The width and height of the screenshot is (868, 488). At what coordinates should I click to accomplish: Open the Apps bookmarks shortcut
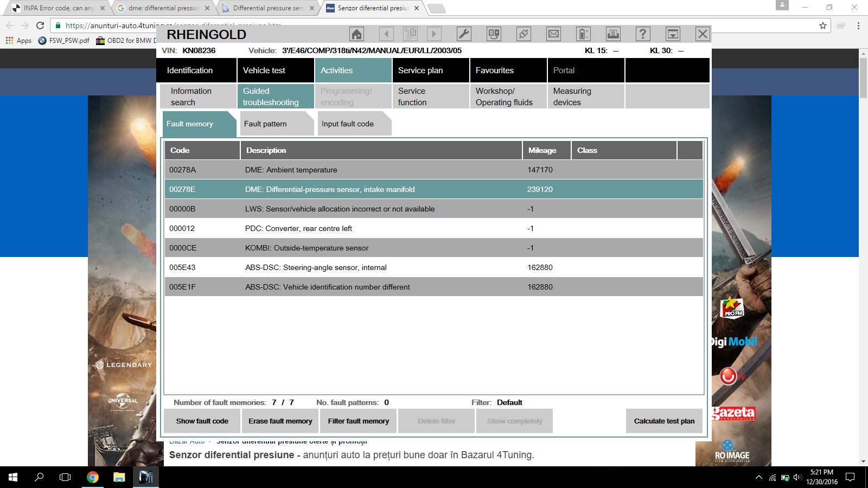point(18,41)
